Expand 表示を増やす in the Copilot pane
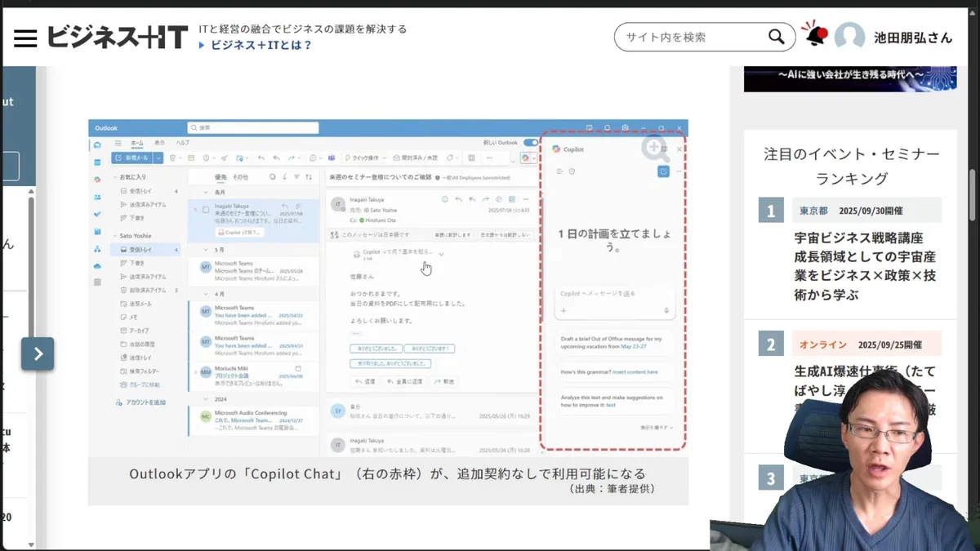980x551 pixels. (x=657, y=428)
